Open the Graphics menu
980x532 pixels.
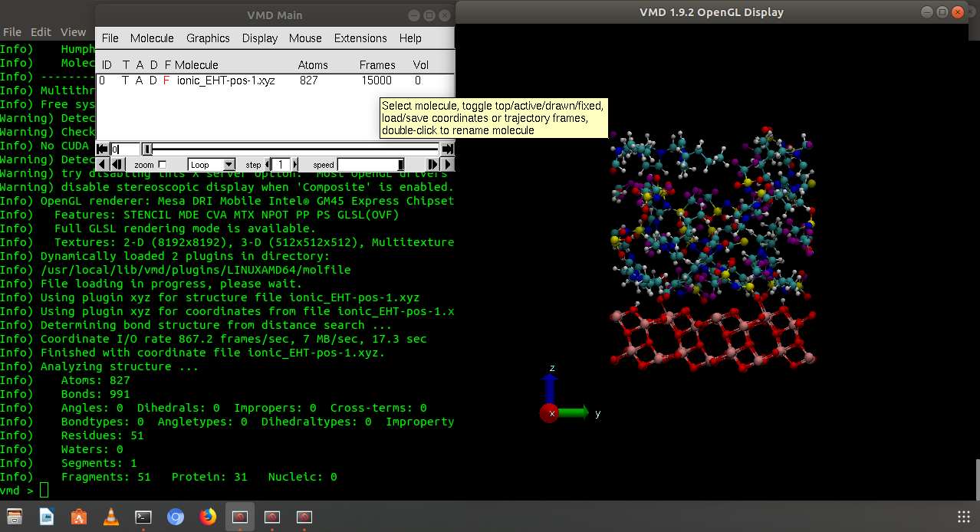208,38
